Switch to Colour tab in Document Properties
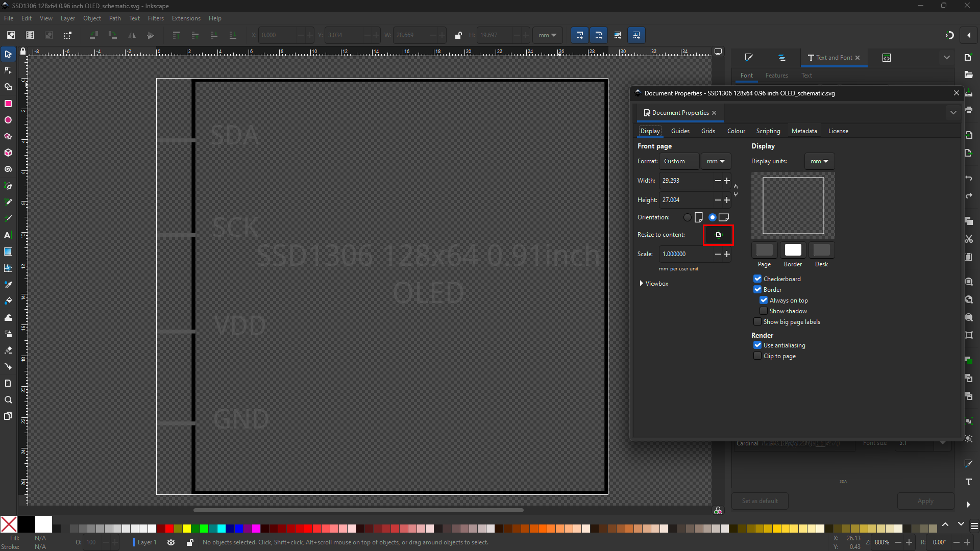 tap(736, 131)
